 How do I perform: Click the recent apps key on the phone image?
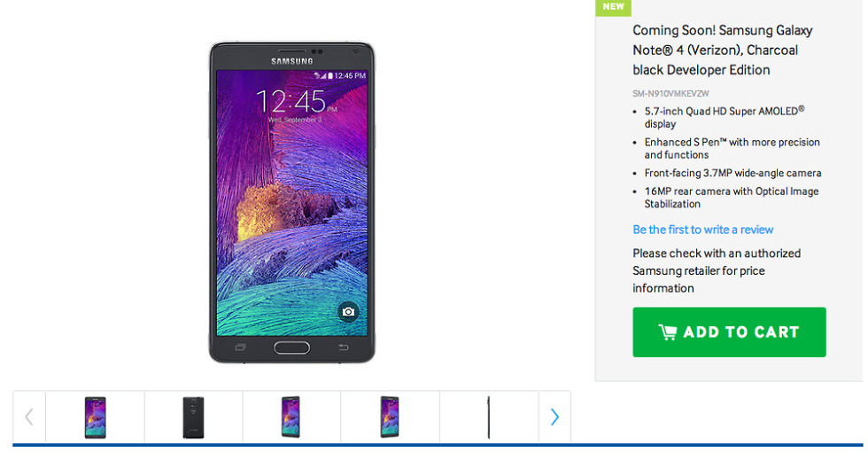tap(241, 348)
